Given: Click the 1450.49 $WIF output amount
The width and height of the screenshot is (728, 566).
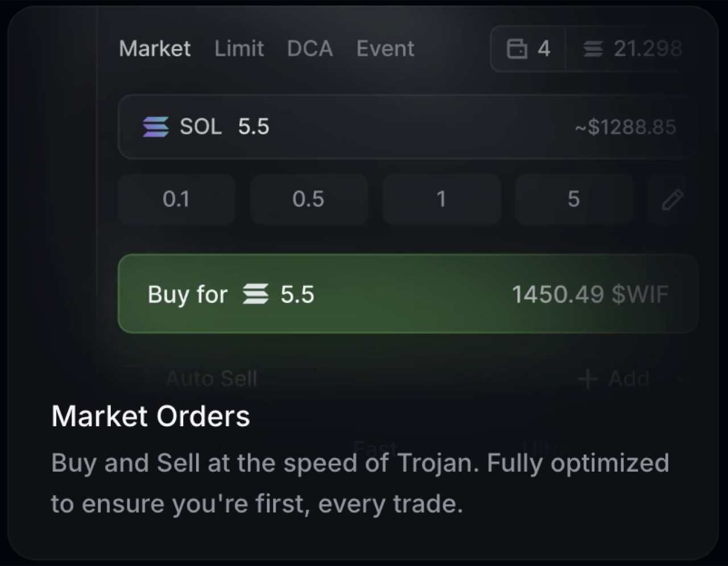Looking at the screenshot, I should pyautogui.click(x=590, y=294).
